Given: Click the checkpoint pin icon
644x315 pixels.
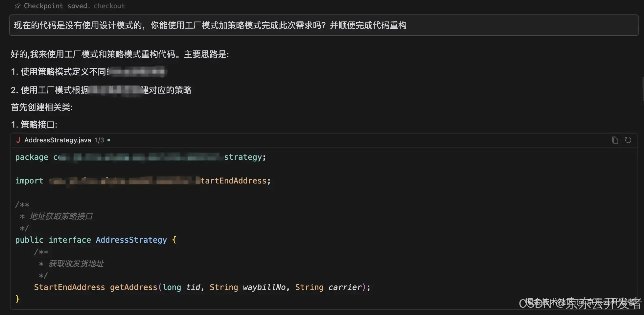Looking at the screenshot, I should (17, 6).
